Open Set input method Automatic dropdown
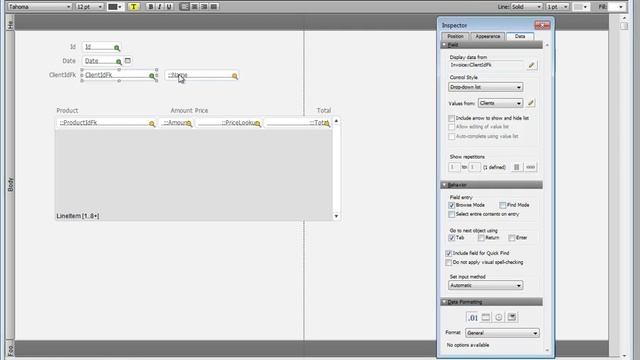This screenshot has width=640, height=360. coord(485,285)
